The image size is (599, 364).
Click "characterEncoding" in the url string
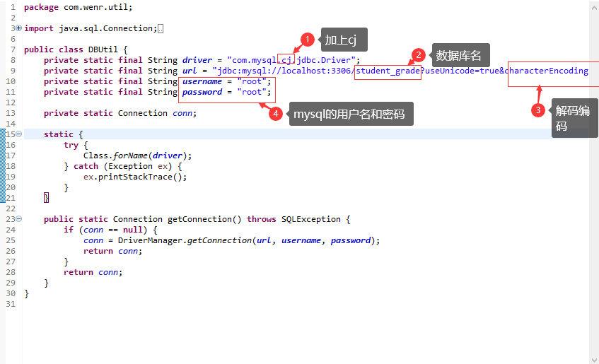tap(546, 71)
